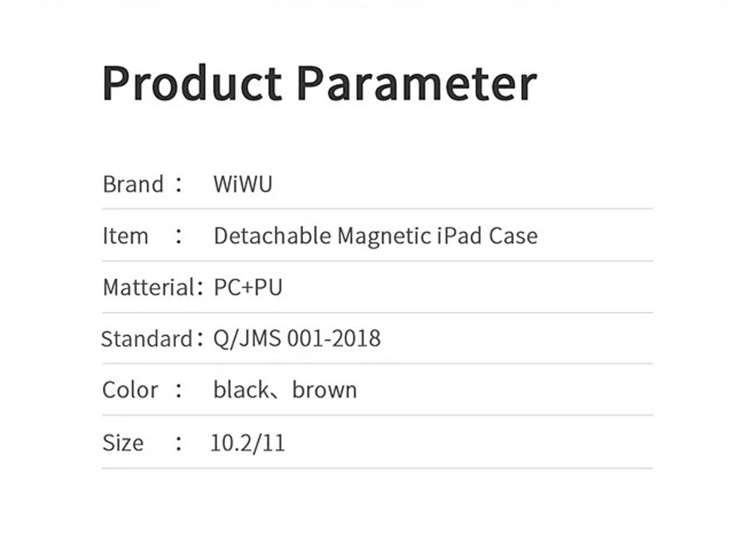
Task: Click the Standard label
Action: click(147, 339)
